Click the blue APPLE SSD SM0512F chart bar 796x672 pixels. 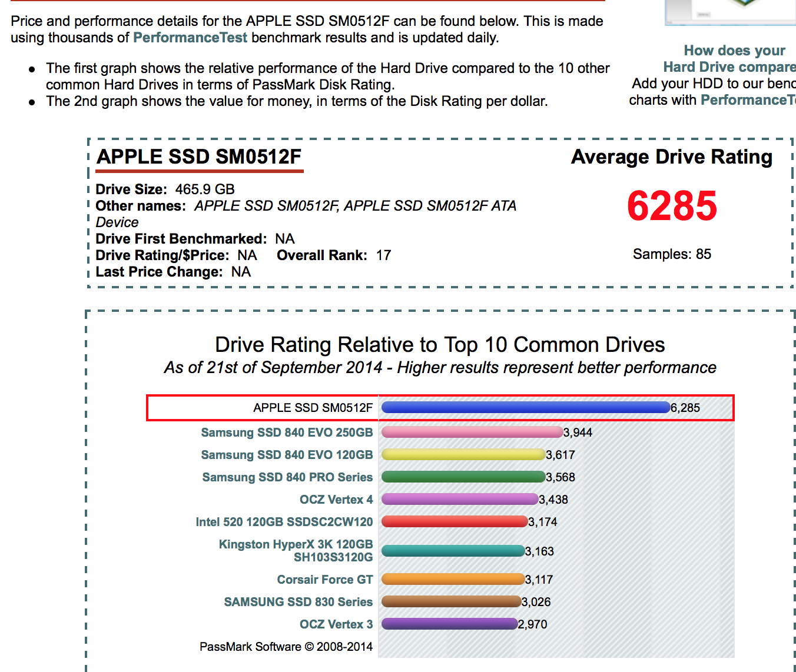coord(525,407)
